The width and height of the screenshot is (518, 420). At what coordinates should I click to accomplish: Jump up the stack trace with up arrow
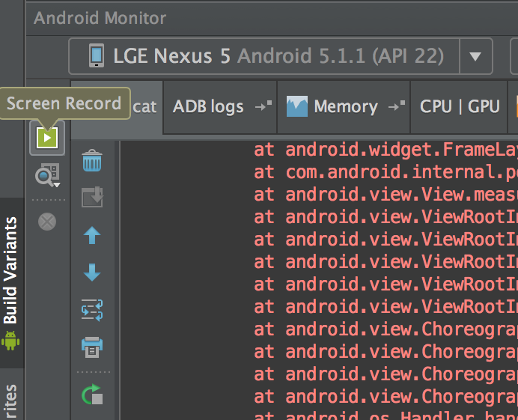point(92,235)
